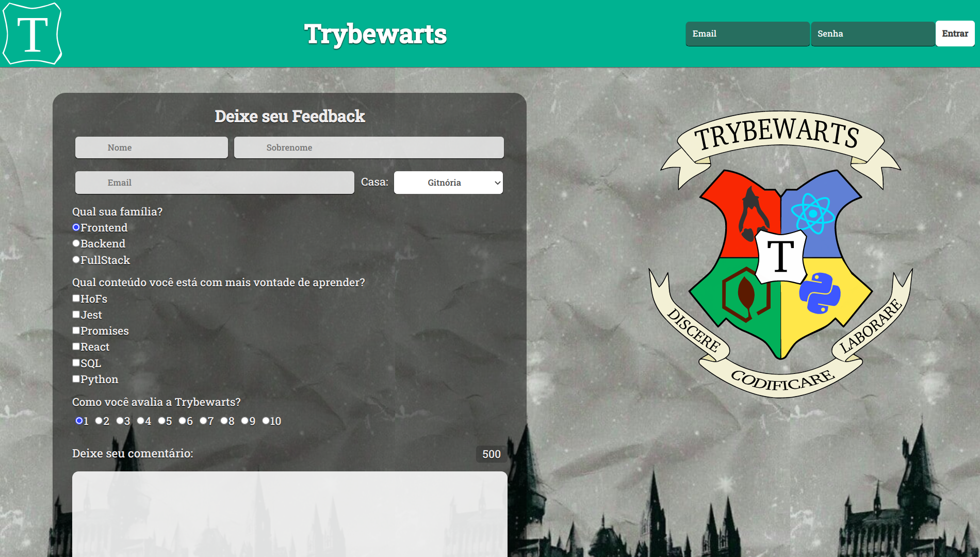The image size is (980, 557).
Task: Focus the Sobrenome input field
Action: [369, 148]
